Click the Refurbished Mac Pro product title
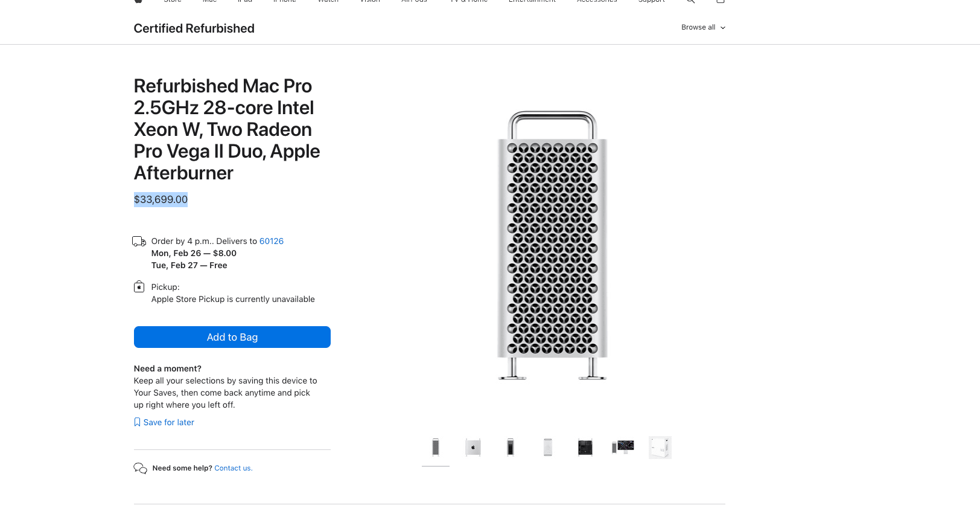This screenshot has width=980, height=511. pyautogui.click(x=226, y=129)
